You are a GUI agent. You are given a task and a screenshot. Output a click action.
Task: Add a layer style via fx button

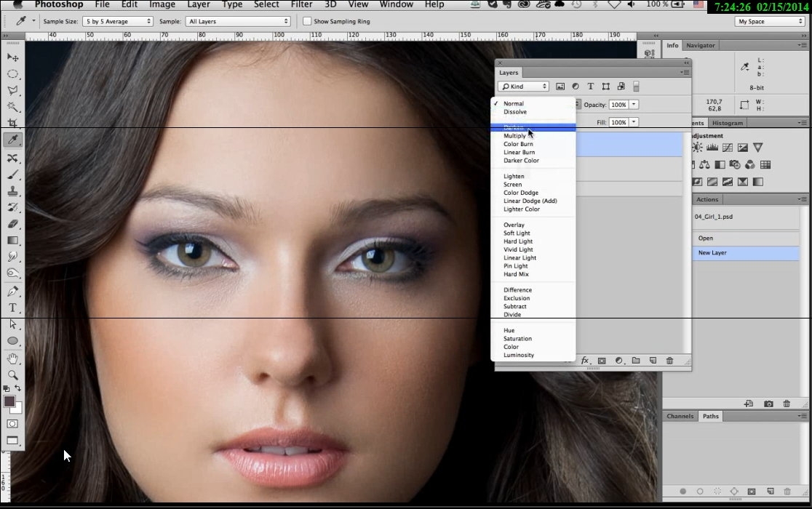(x=585, y=361)
